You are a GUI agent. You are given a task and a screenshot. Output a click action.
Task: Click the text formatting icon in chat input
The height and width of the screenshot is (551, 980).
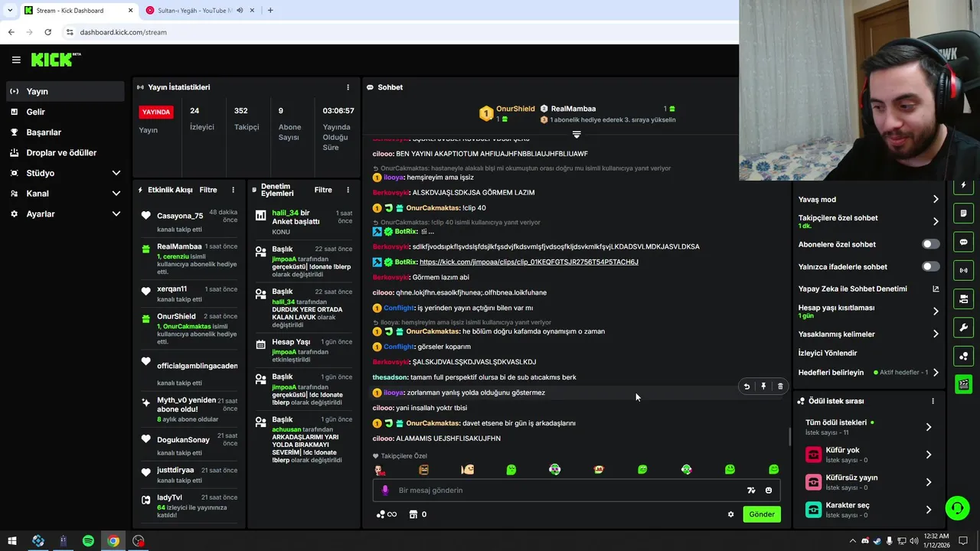click(x=751, y=491)
